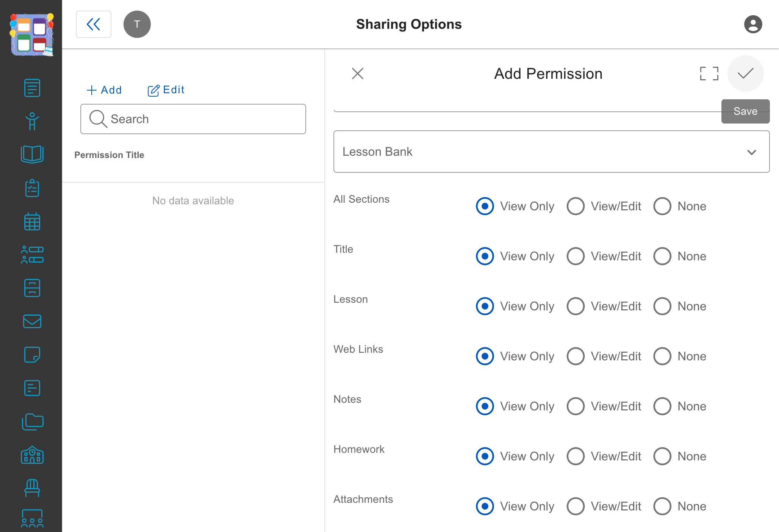
Task: Open the text note icon in sidebar
Action: (x=32, y=388)
